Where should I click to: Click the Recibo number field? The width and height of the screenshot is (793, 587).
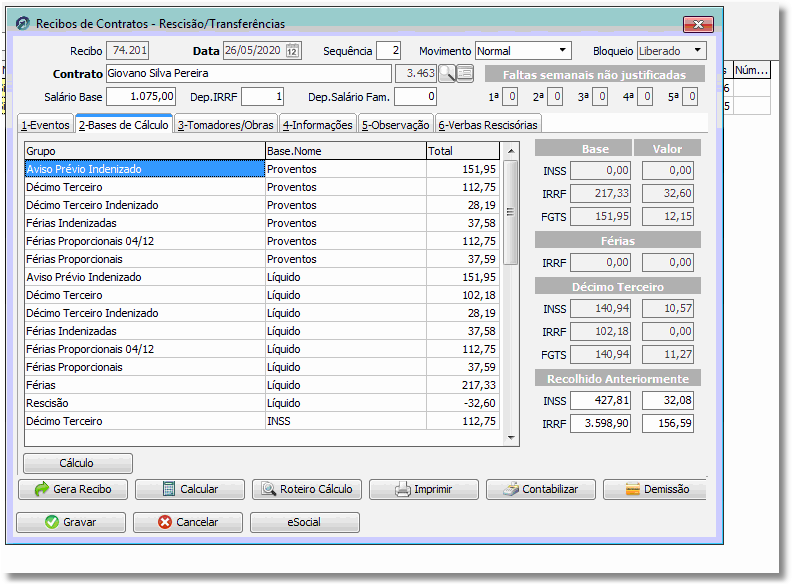pos(127,51)
